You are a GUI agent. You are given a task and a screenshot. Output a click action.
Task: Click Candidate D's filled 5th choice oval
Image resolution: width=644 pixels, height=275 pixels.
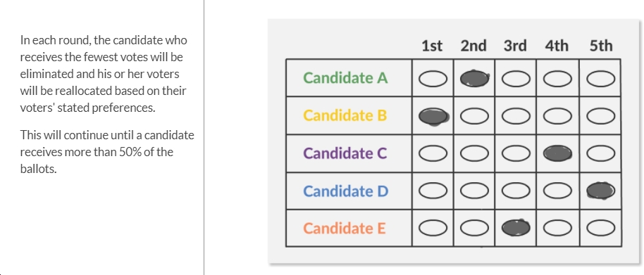tap(600, 191)
